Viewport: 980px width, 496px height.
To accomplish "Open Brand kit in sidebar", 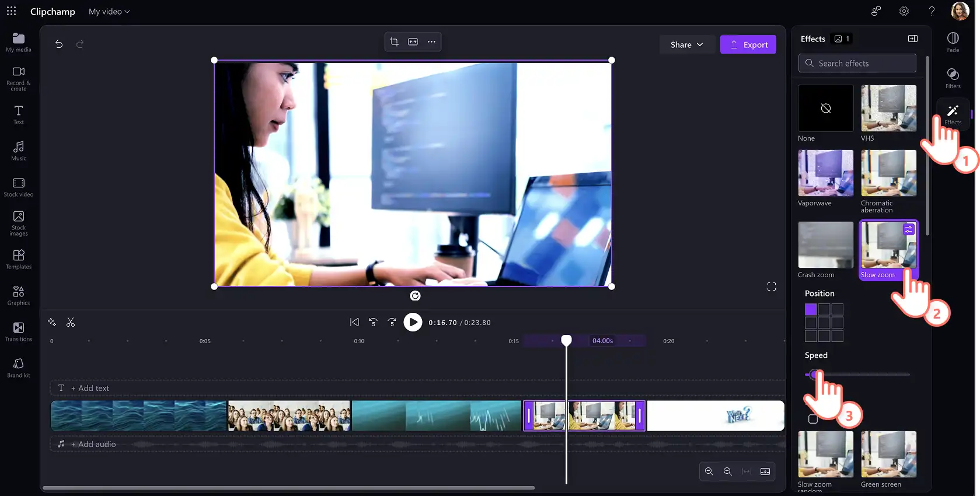I will coord(19,368).
